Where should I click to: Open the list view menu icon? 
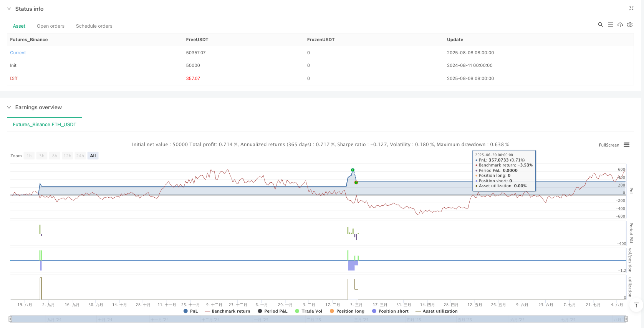click(x=611, y=25)
